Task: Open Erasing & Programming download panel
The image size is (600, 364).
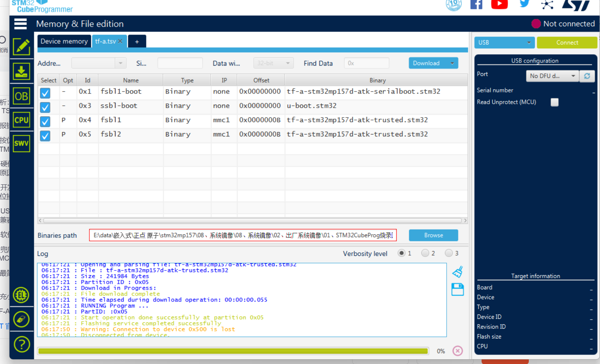Action: pyautogui.click(x=21, y=72)
